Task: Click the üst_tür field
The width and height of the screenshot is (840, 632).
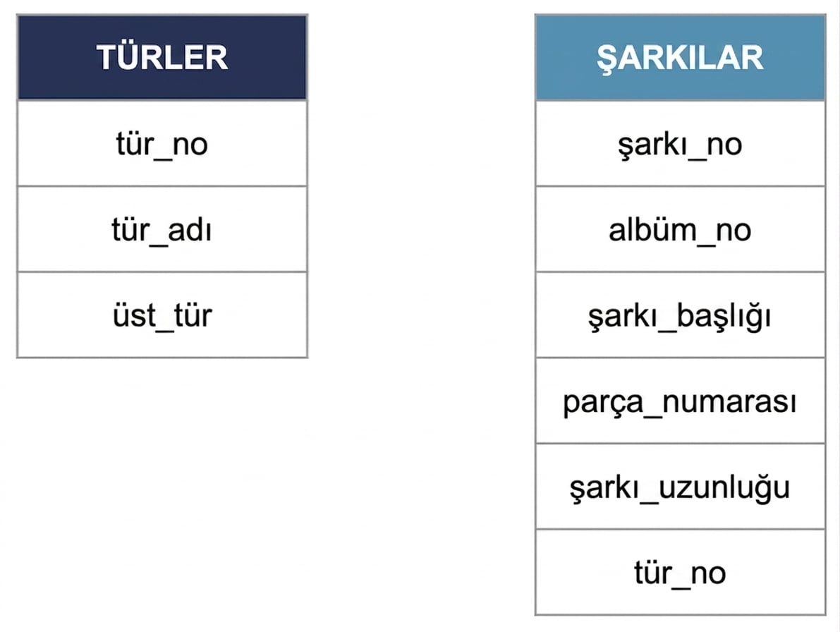Action: (x=162, y=315)
